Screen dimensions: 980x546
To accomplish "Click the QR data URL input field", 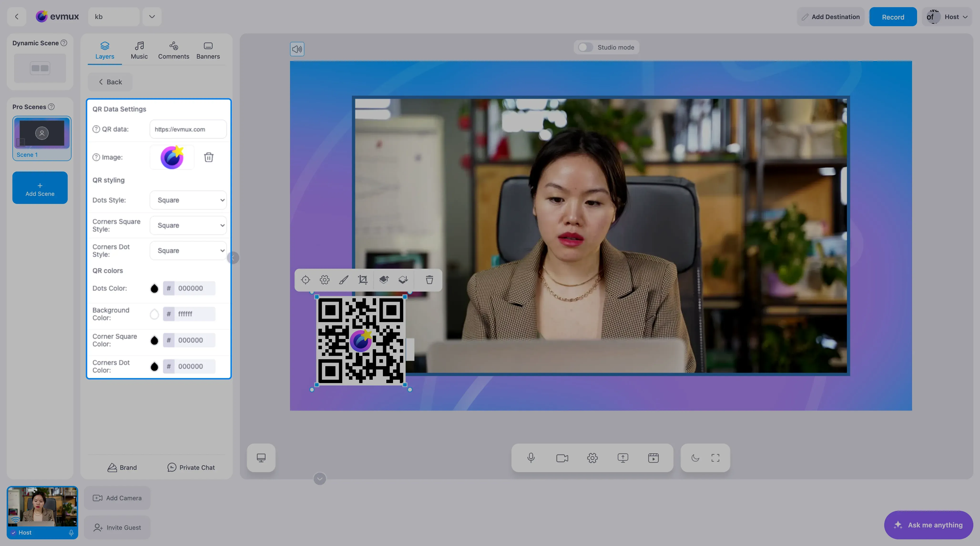I will pos(188,129).
